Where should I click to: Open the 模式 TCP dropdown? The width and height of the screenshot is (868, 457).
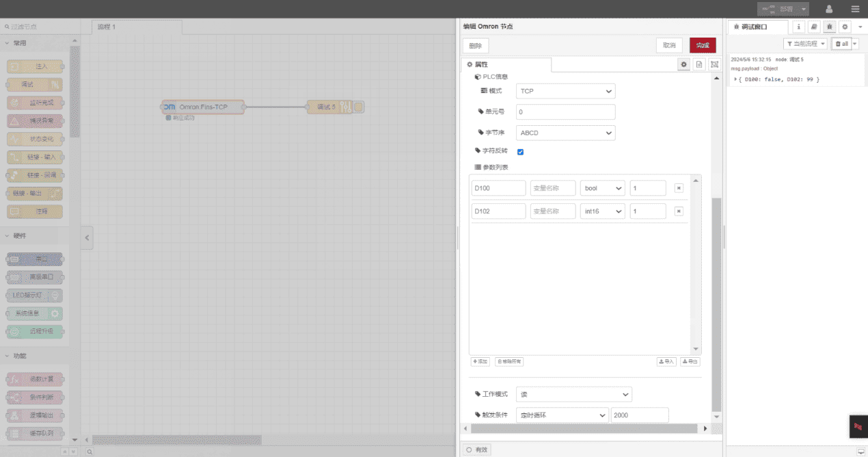pos(565,90)
